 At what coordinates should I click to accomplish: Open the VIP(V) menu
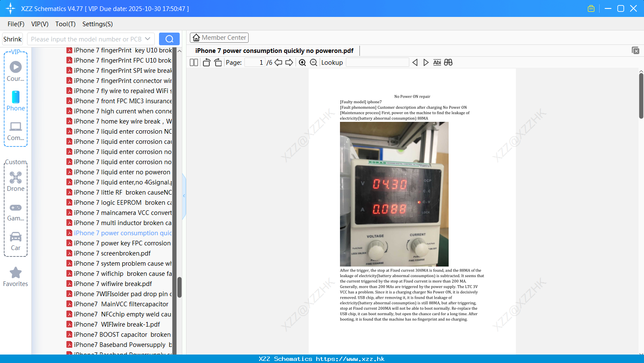pyautogui.click(x=40, y=24)
